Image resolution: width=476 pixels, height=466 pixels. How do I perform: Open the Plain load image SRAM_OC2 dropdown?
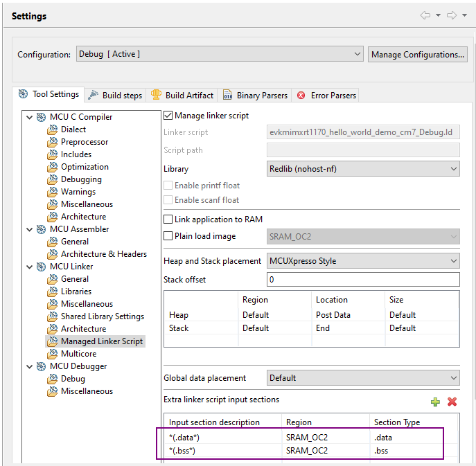363,237
